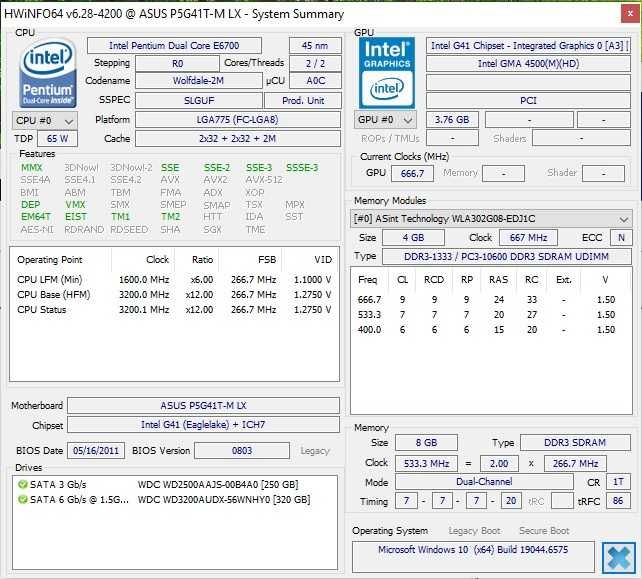This screenshot has height=579, width=642.
Task: Click the MMX feature label
Action: click(x=32, y=167)
